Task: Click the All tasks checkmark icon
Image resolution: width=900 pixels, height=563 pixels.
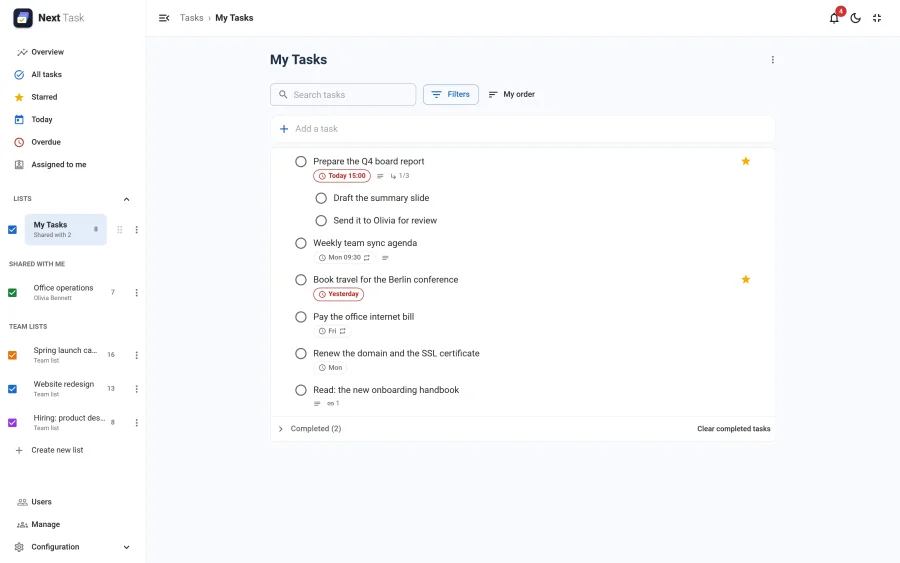Action: point(19,75)
